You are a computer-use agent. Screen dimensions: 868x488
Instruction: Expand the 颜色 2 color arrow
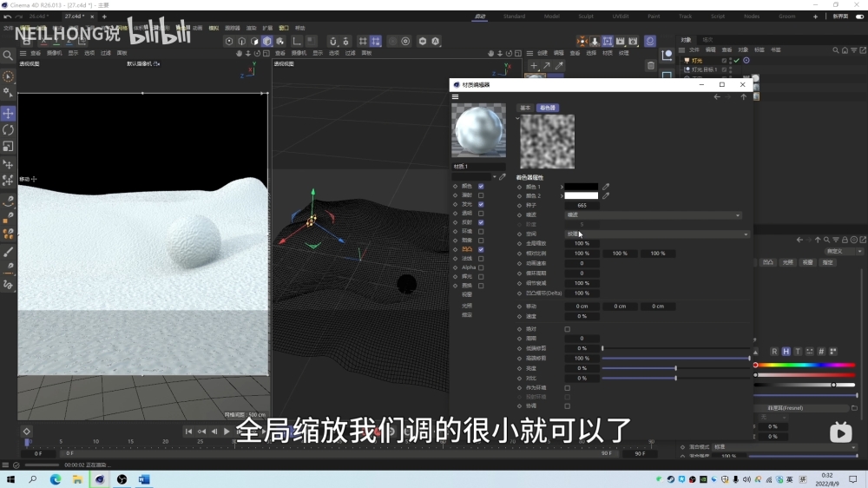tap(562, 195)
